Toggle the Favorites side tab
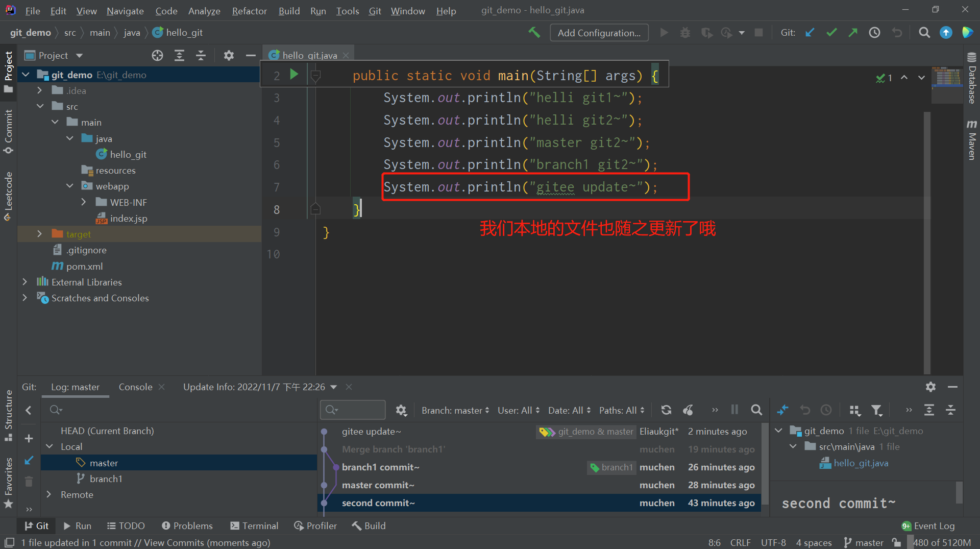The image size is (980, 549). coord(8,483)
